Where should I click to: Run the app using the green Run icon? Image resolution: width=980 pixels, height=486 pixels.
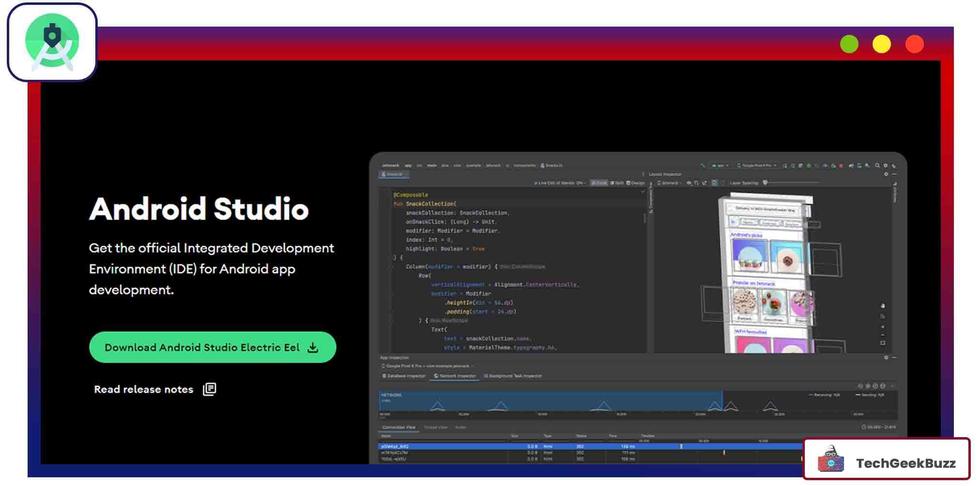pos(809,166)
